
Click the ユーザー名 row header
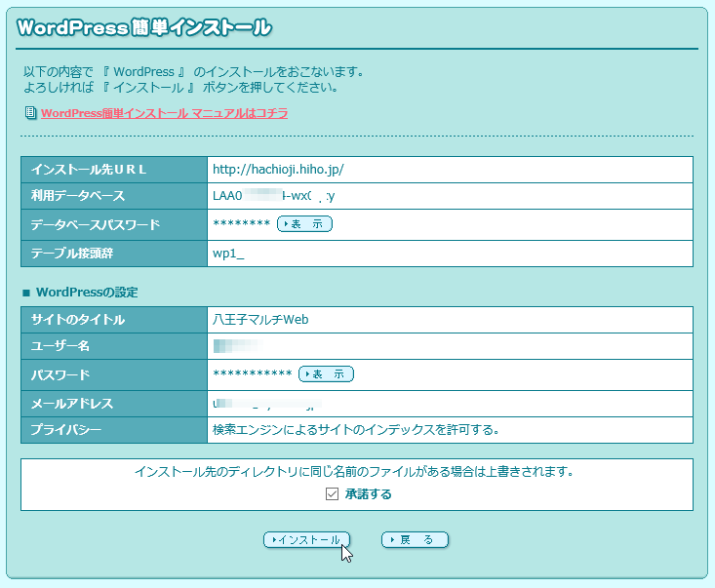point(114,346)
